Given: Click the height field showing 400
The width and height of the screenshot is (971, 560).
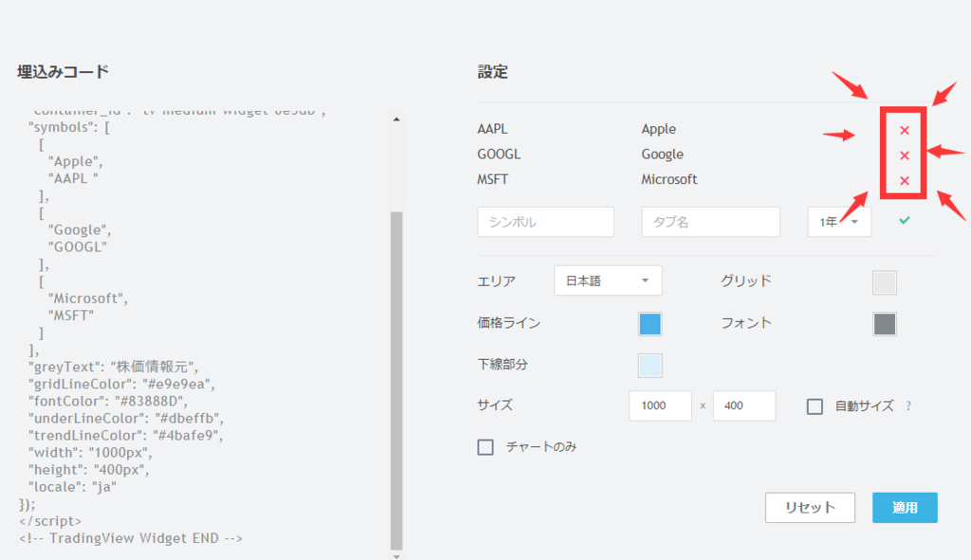Looking at the screenshot, I should [x=743, y=406].
